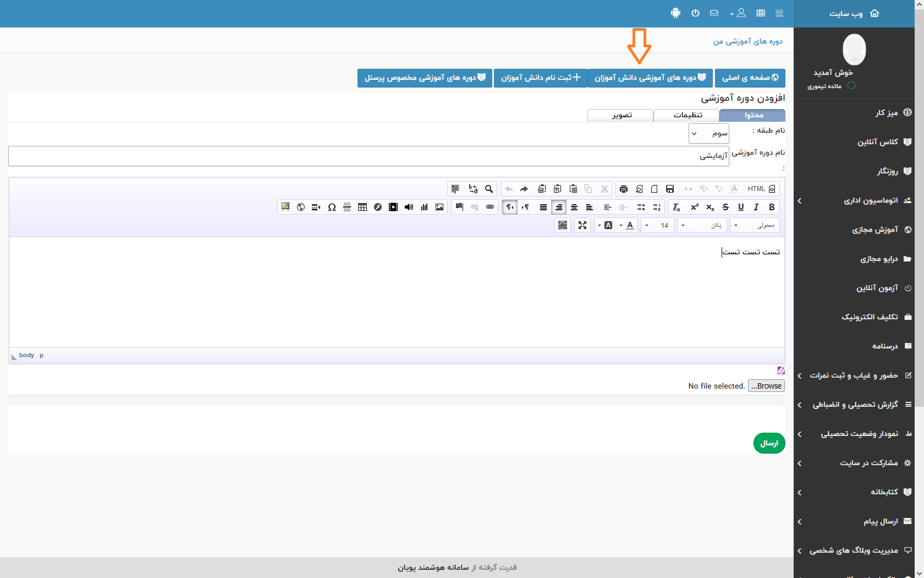Viewport: 924px width, 578px height.
Task: Insert a numbered list
Action: click(657, 207)
